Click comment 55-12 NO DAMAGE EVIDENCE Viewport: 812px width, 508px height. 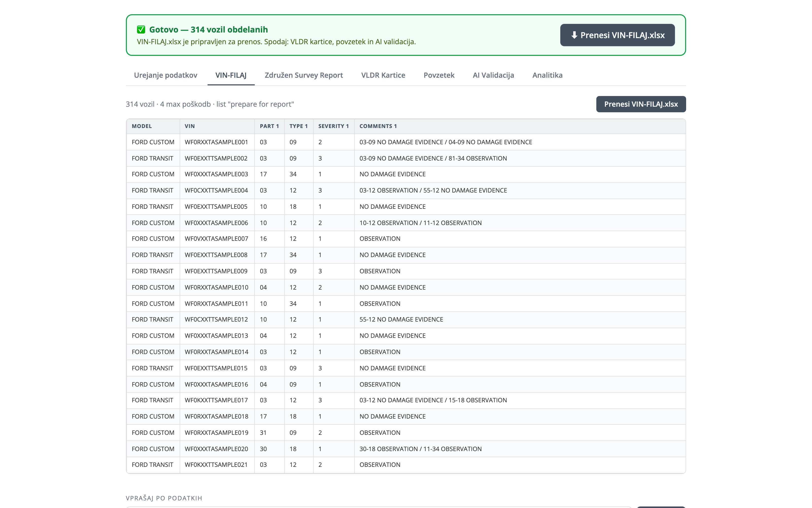(x=401, y=319)
